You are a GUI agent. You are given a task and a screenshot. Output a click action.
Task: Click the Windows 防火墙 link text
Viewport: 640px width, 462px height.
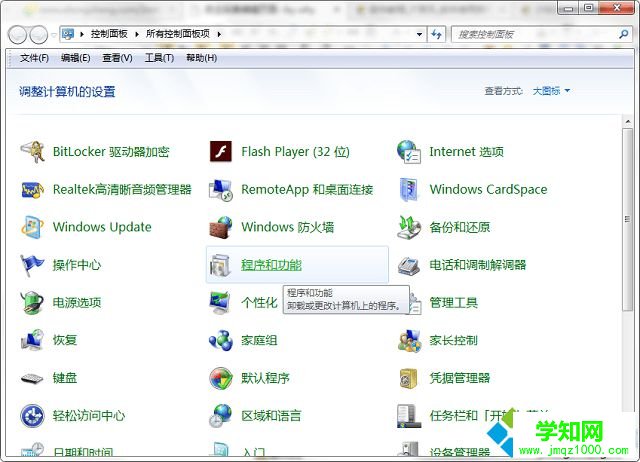[287, 227]
